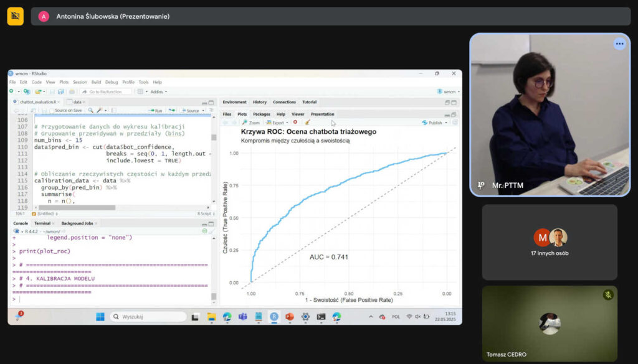Remove current plot with red X icon
The image size is (638, 364).
click(295, 123)
